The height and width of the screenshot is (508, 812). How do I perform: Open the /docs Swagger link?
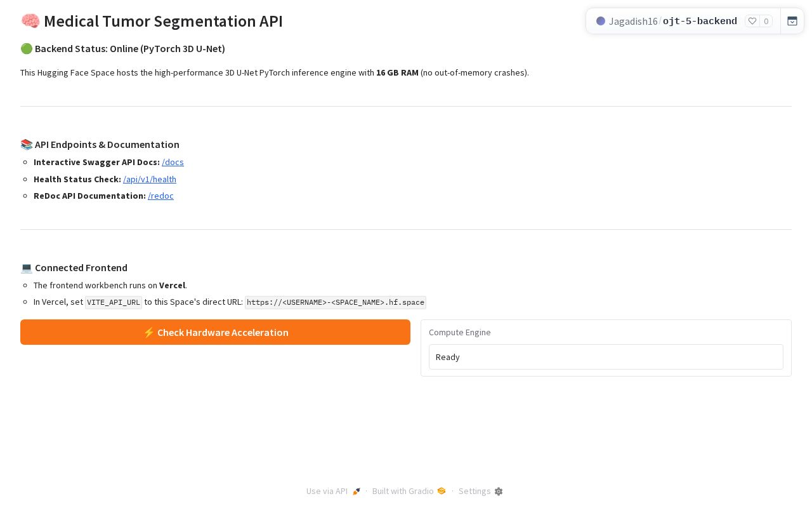(173, 162)
